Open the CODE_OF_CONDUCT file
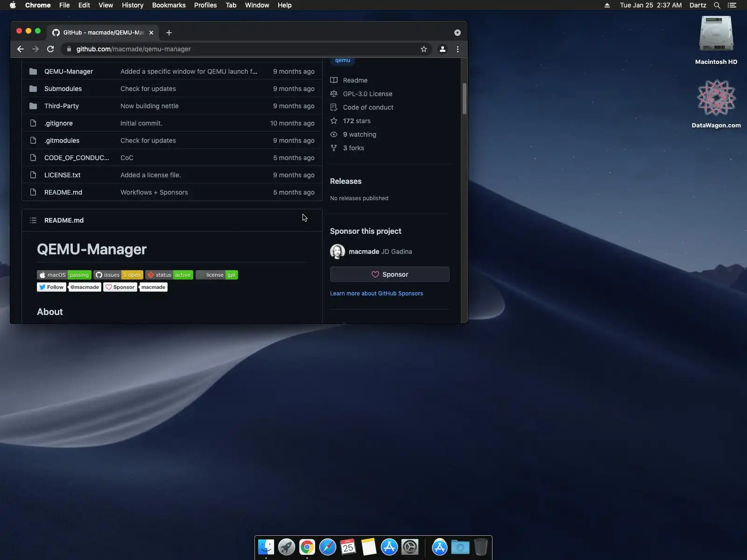The width and height of the screenshot is (747, 560). 77,158
